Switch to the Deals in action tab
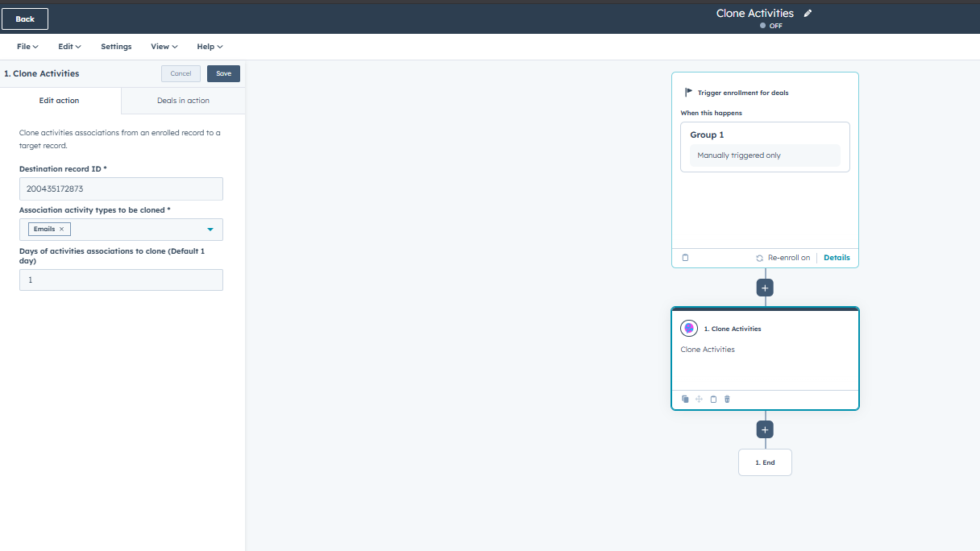 183,101
